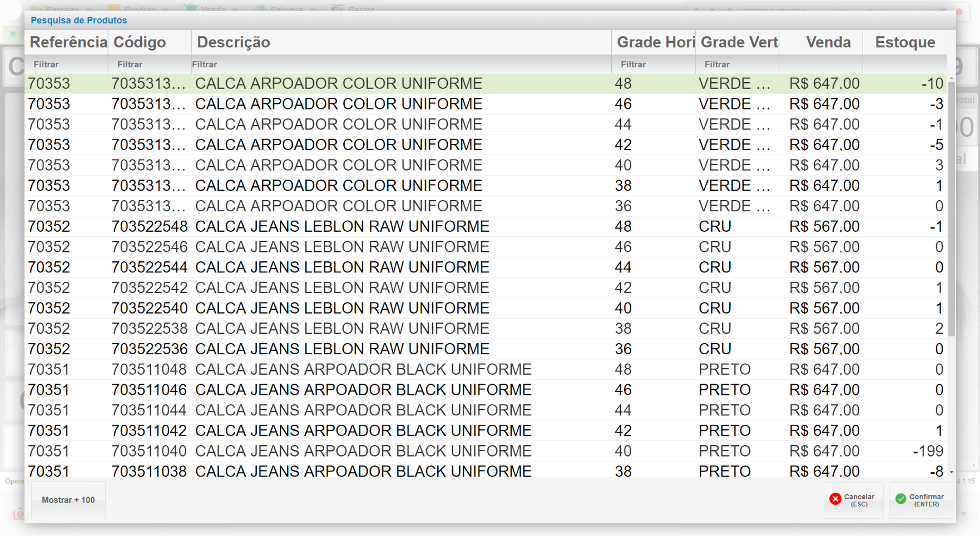Select the highlighted Calca Arpoador Color size 48

pyautogui.click(x=338, y=83)
